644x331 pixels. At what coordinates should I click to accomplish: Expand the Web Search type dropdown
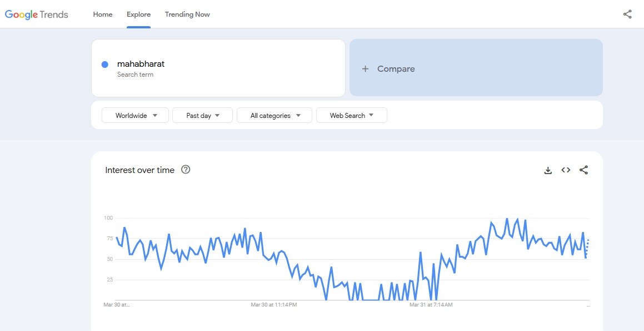coord(351,116)
